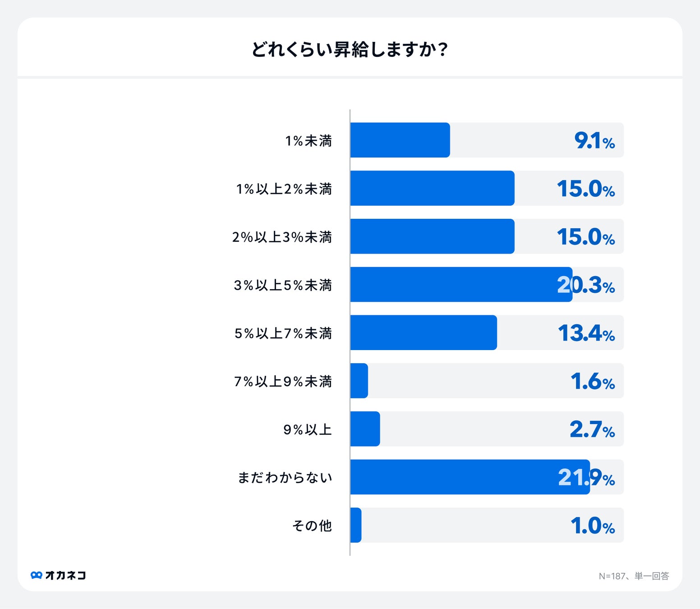
Task: Click the オカネコ logo icon
Action: click(x=37, y=575)
